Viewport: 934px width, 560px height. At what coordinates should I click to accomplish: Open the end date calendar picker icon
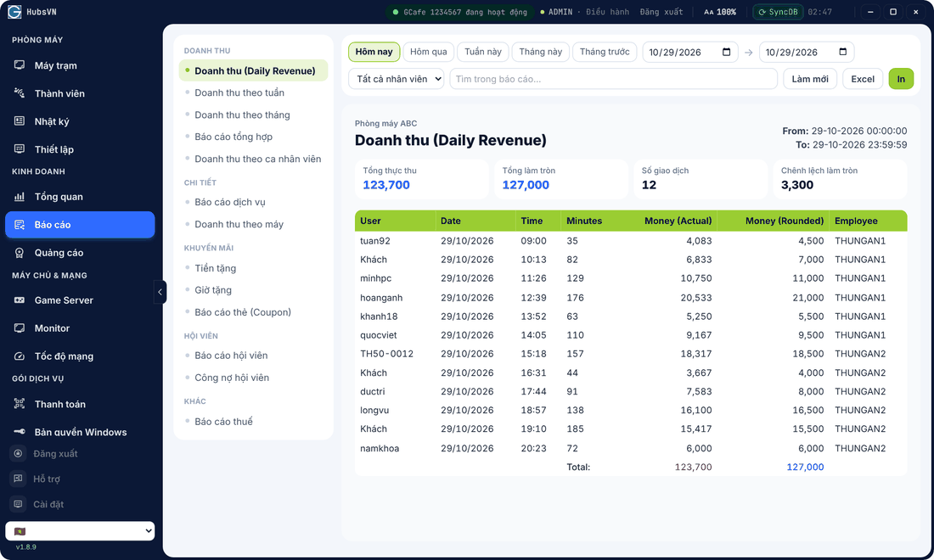pyautogui.click(x=843, y=52)
